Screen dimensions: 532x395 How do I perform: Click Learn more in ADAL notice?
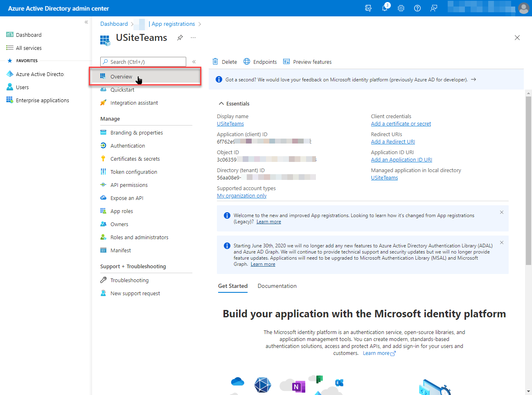point(263,264)
